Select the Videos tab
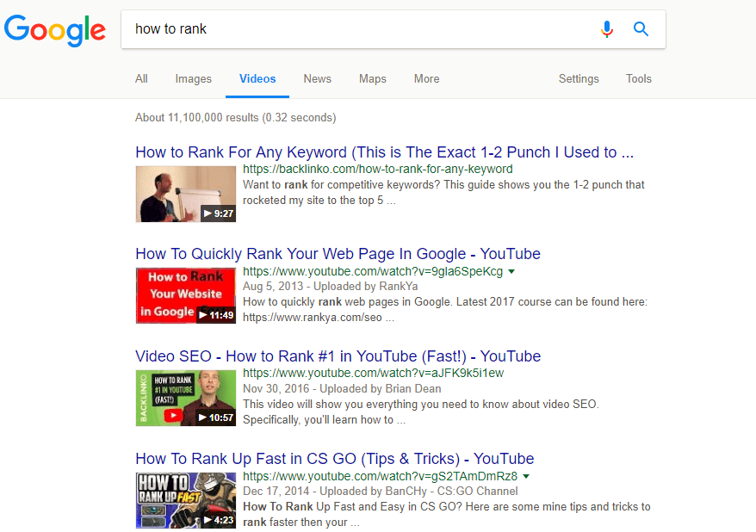This screenshot has height=532, width=756. coord(257,78)
